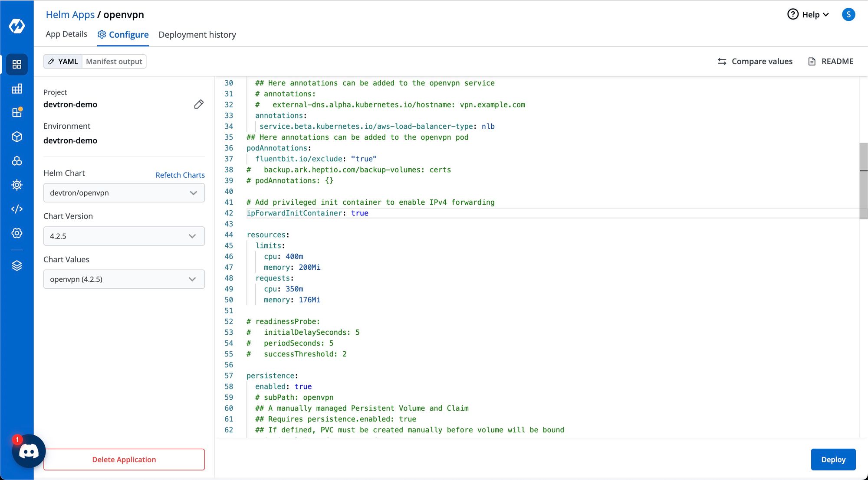Viewport: 868px width, 480px height.
Task: Click 'cpu: 350m' under requests
Action: pyautogui.click(x=283, y=289)
